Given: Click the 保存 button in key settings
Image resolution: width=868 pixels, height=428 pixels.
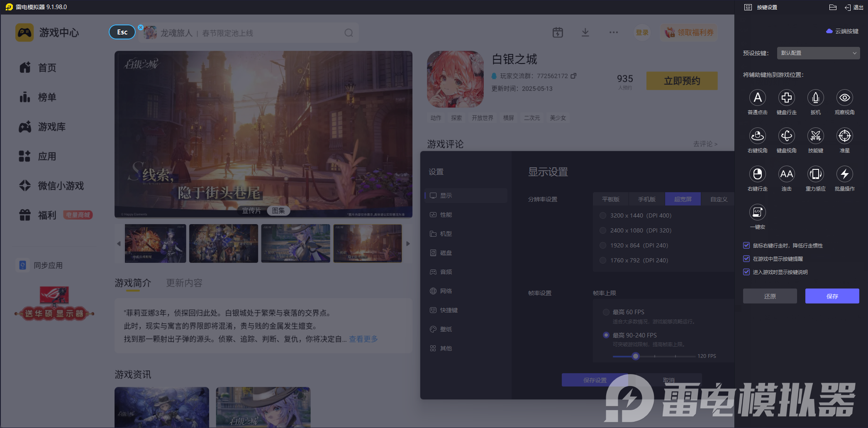Looking at the screenshot, I should tap(832, 296).
